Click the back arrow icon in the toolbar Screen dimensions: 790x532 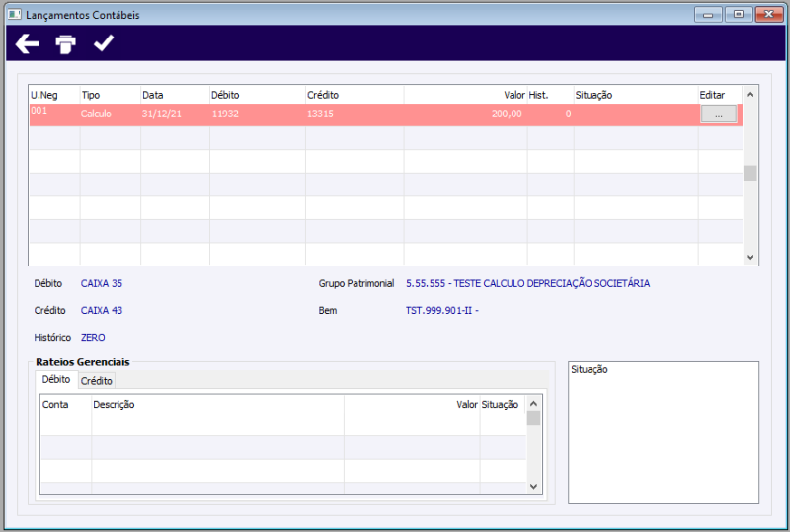pyautogui.click(x=28, y=43)
